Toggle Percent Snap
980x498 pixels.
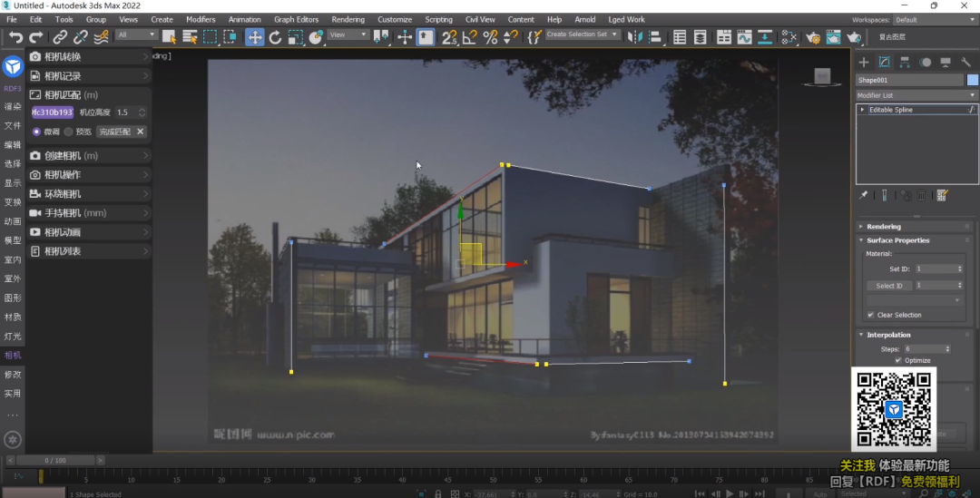491,37
